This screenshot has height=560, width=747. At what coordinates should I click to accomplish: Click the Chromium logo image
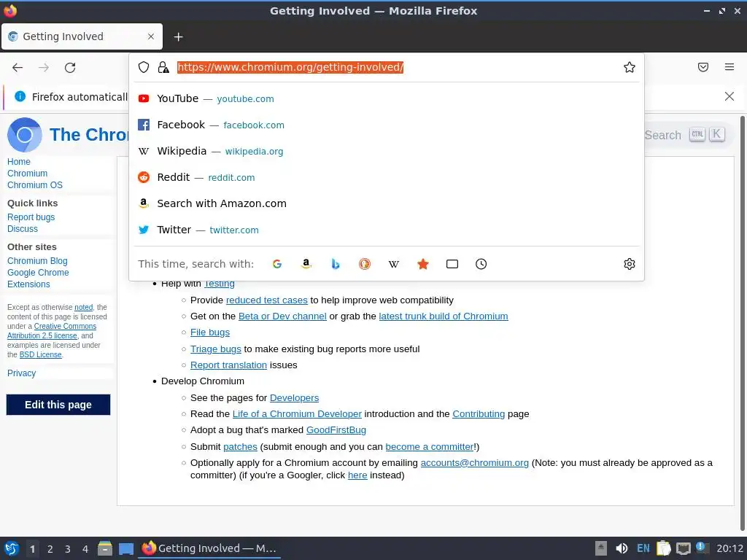(x=24, y=135)
